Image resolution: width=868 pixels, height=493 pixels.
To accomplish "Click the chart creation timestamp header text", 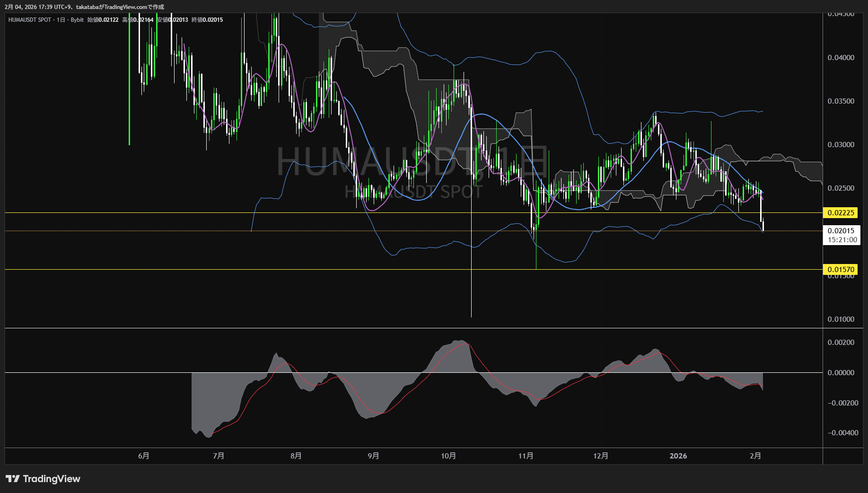I will click(84, 7).
